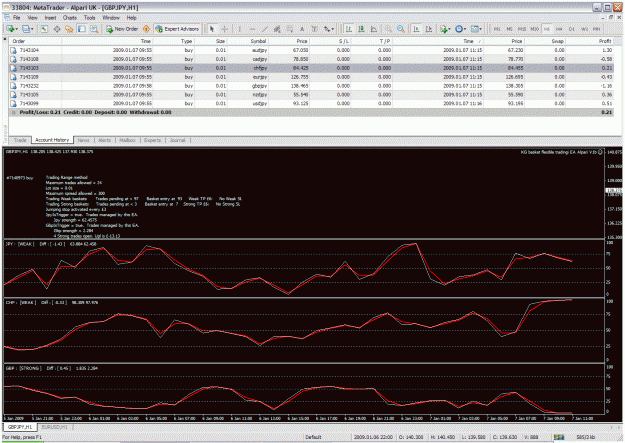Click the New Order toolbar button

pos(122,29)
